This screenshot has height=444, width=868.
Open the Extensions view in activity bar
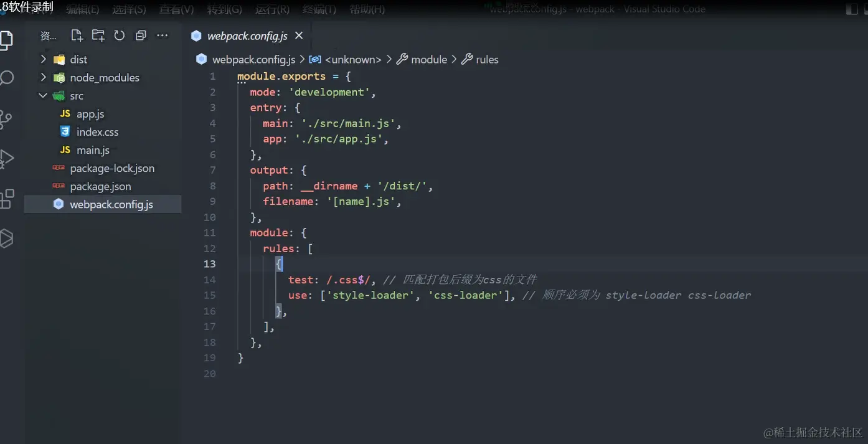[6, 198]
